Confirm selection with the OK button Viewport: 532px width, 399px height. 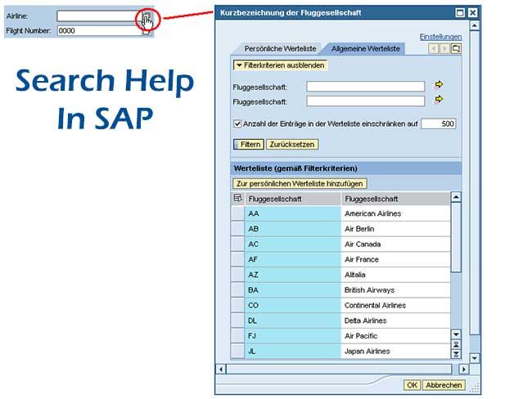point(412,385)
